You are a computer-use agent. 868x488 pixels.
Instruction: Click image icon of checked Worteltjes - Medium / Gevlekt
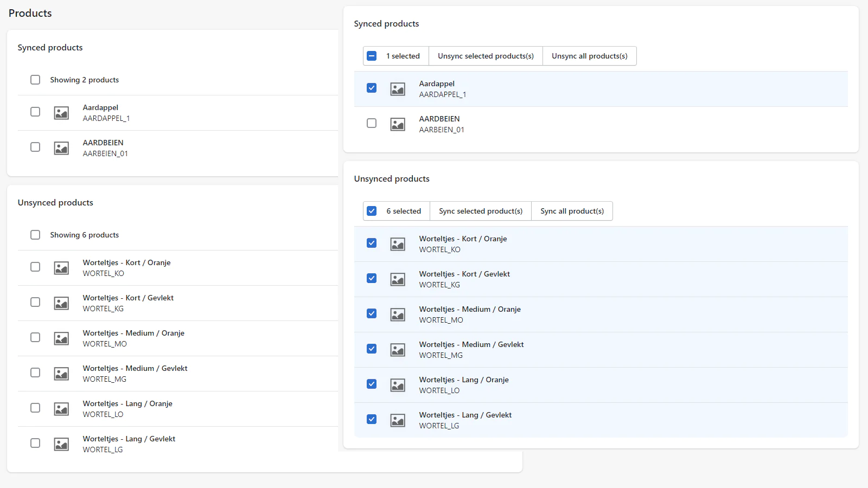point(398,350)
